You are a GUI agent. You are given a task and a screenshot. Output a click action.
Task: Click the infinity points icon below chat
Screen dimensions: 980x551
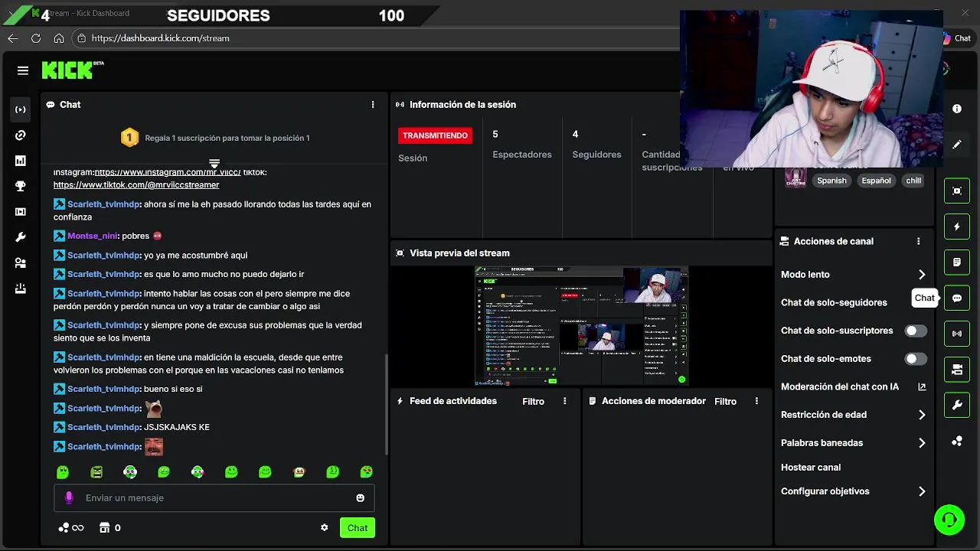coord(71,528)
